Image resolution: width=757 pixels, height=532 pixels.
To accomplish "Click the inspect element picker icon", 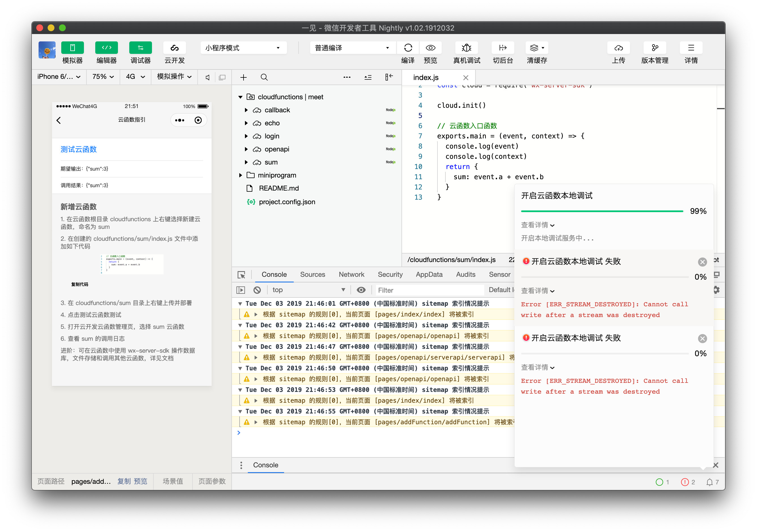I will [241, 275].
